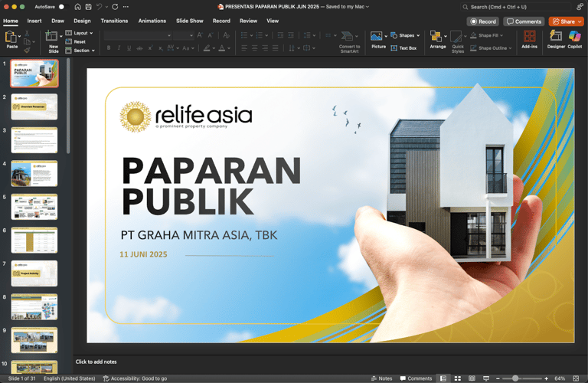Viewport: 588px width, 383px height.
Task: Click the font color A swatch
Action: (221, 48)
